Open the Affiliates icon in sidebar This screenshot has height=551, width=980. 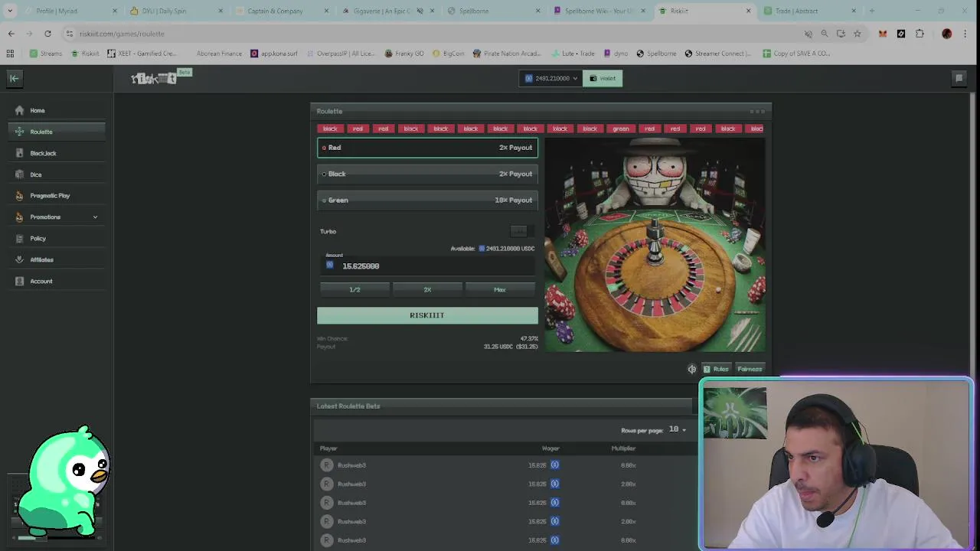click(x=20, y=259)
